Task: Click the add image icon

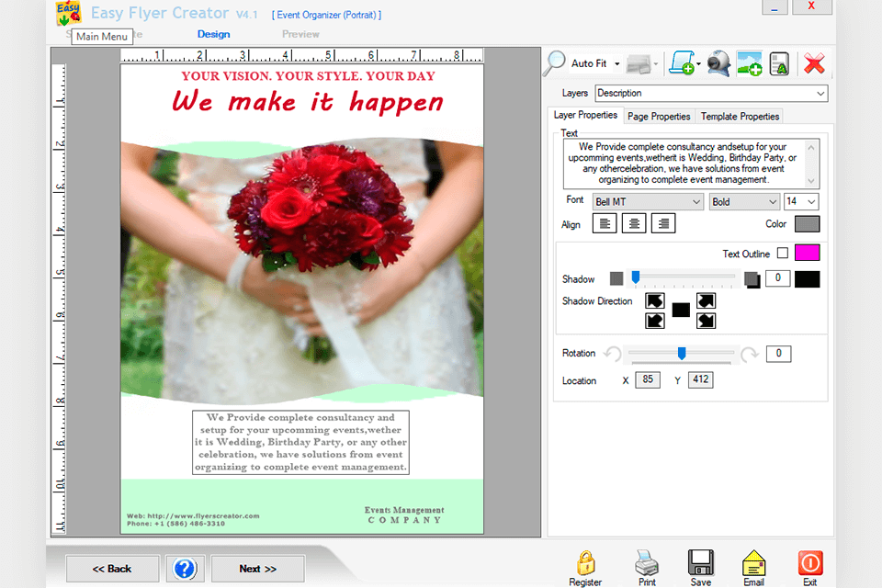Action: pyautogui.click(x=749, y=63)
